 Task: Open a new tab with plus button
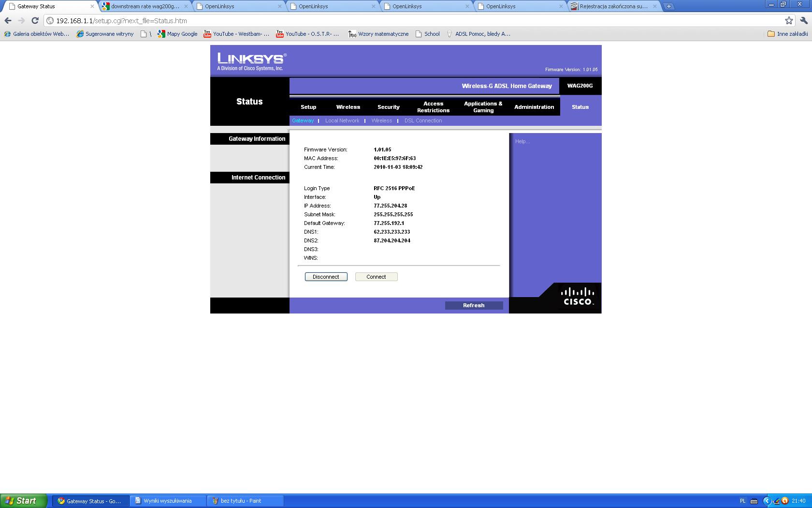[x=668, y=6]
